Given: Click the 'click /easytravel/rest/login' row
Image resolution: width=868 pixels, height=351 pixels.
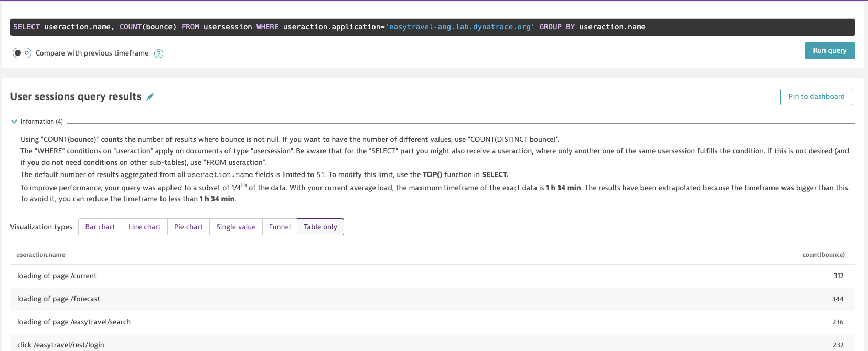Looking at the screenshot, I should (x=61, y=345).
